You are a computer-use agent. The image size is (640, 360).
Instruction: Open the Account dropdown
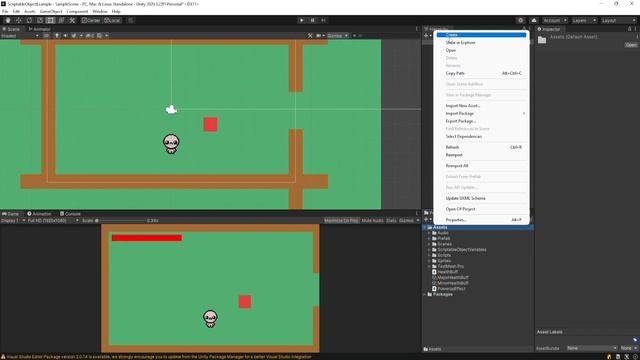(x=555, y=20)
